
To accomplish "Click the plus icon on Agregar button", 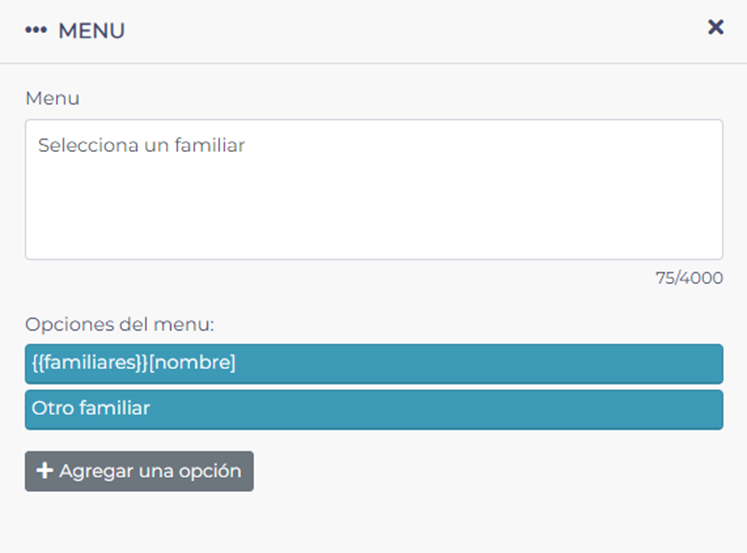I will click(x=44, y=471).
